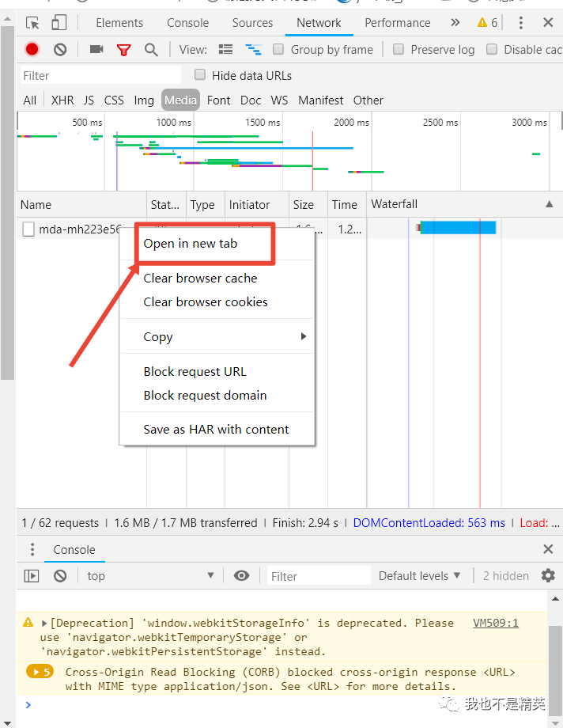
Task: Filter requests by Other
Action: coord(368,100)
